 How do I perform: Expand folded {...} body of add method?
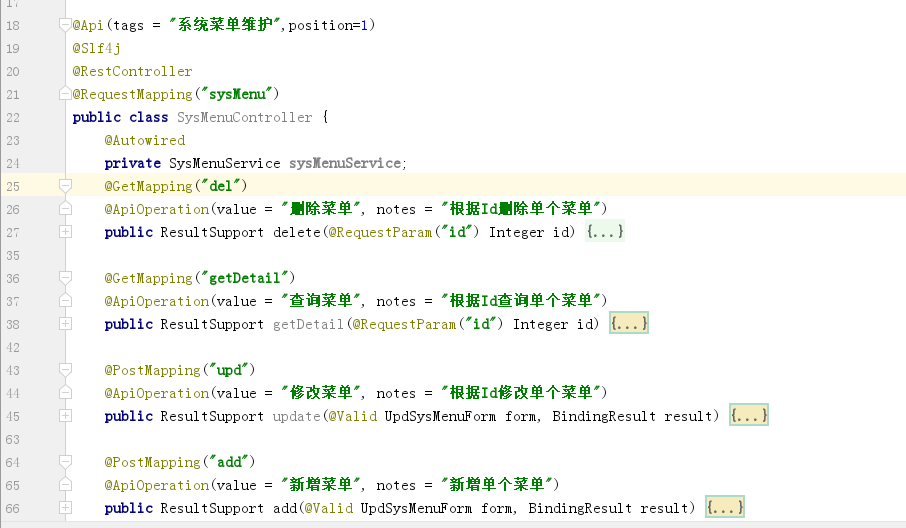pos(725,508)
